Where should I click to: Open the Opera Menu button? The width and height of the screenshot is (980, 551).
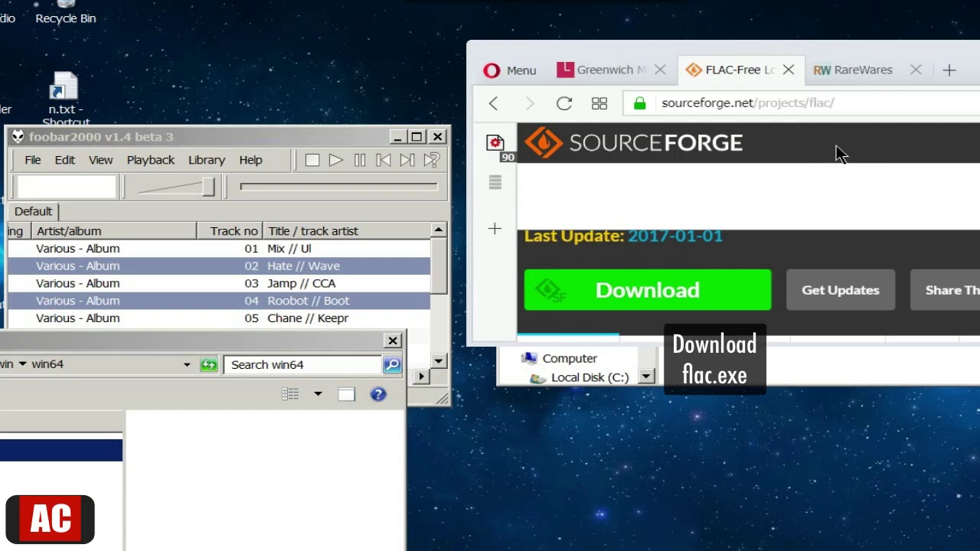coord(510,70)
